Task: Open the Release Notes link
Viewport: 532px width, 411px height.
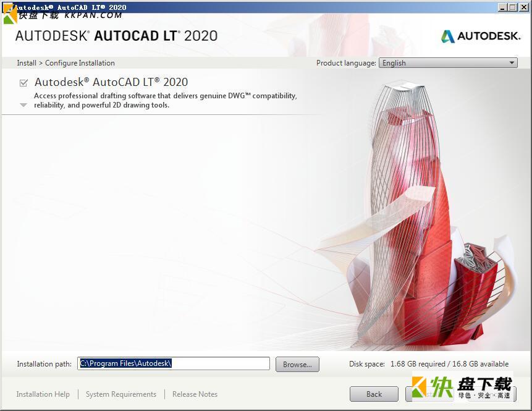Action: pyautogui.click(x=195, y=394)
